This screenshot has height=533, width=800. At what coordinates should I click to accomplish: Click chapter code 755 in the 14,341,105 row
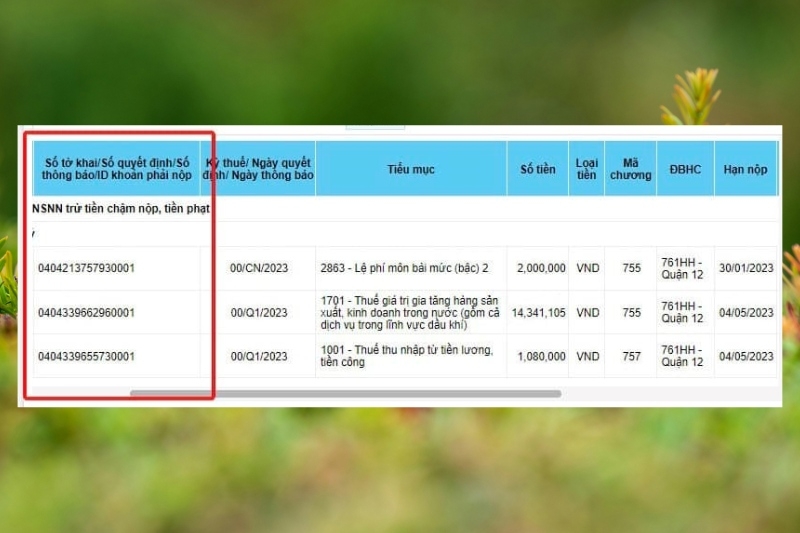[631, 313]
